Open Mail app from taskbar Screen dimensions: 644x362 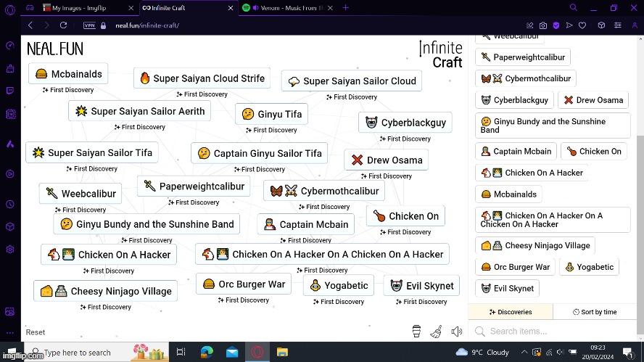232,352
